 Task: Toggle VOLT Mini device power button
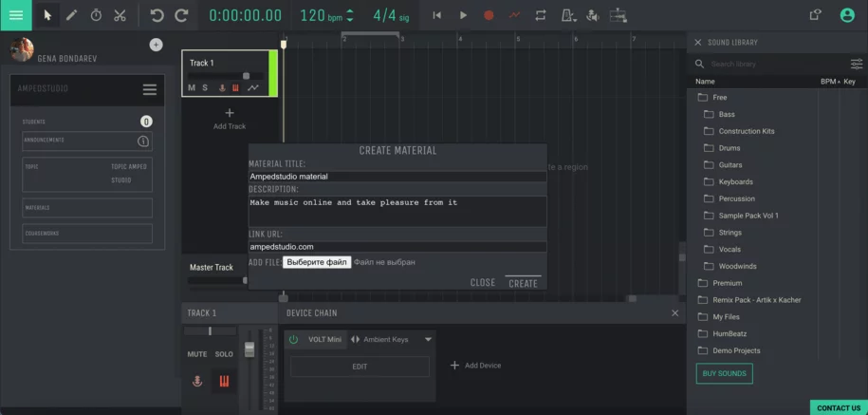[x=293, y=339]
